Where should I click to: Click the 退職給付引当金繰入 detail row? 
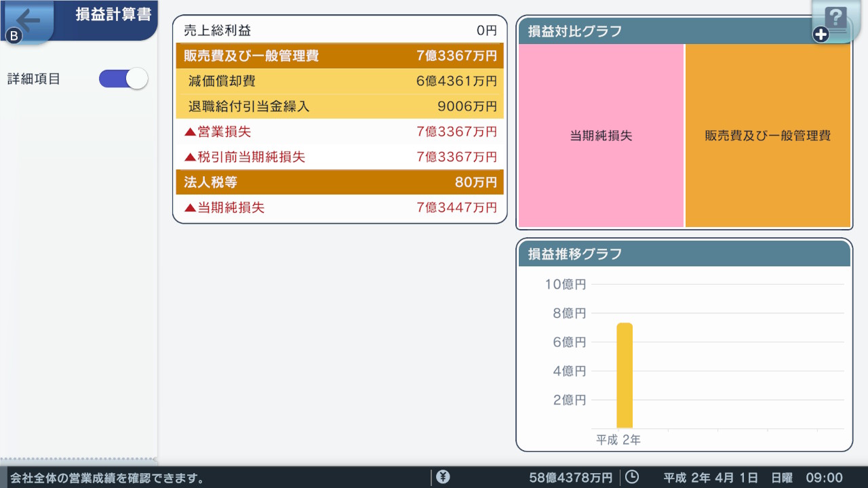339,106
